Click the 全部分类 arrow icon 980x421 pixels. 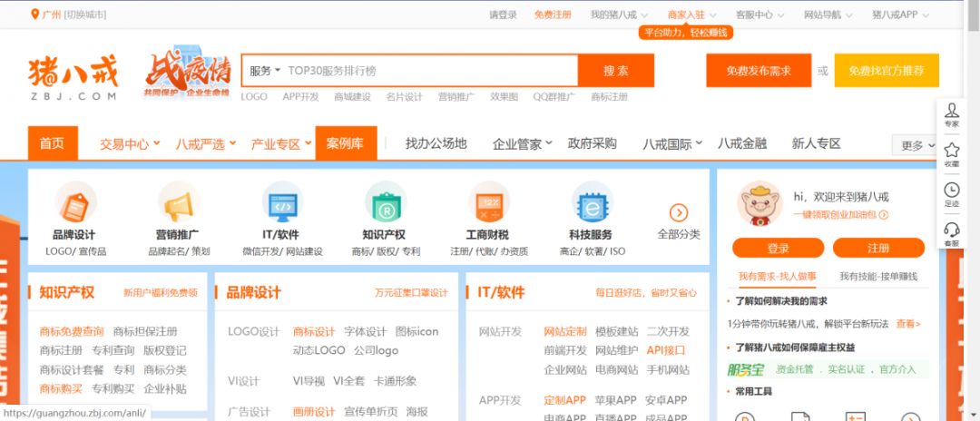pyautogui.click(x=679, y=213)
